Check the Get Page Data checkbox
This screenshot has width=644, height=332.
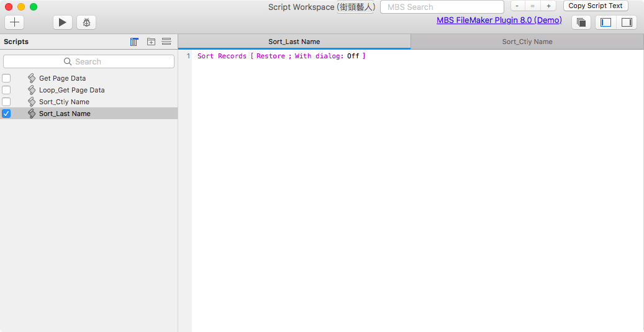(6, 78)
